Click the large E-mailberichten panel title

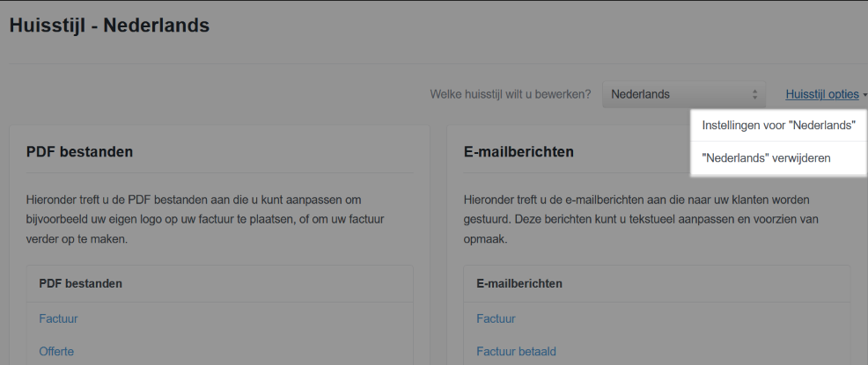(518, 151)
